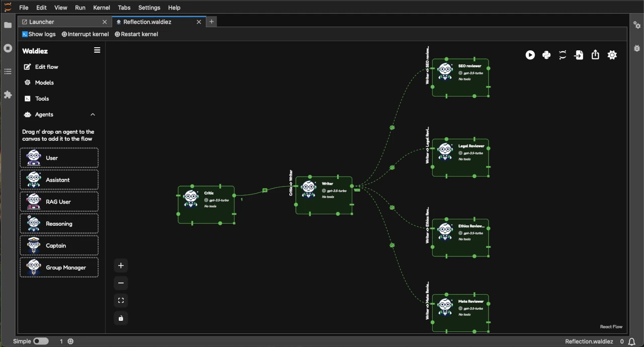
Task: Open the Kernel menu
Action: pos(101,7)
